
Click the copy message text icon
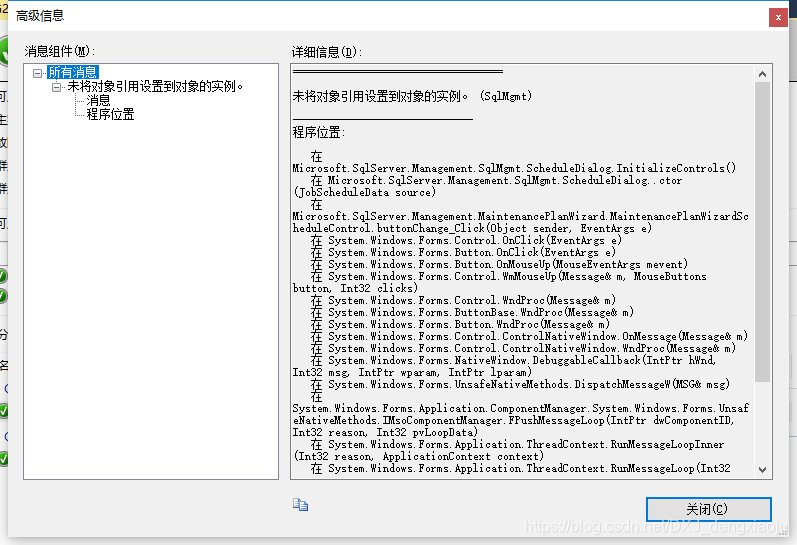click(300, 504)
